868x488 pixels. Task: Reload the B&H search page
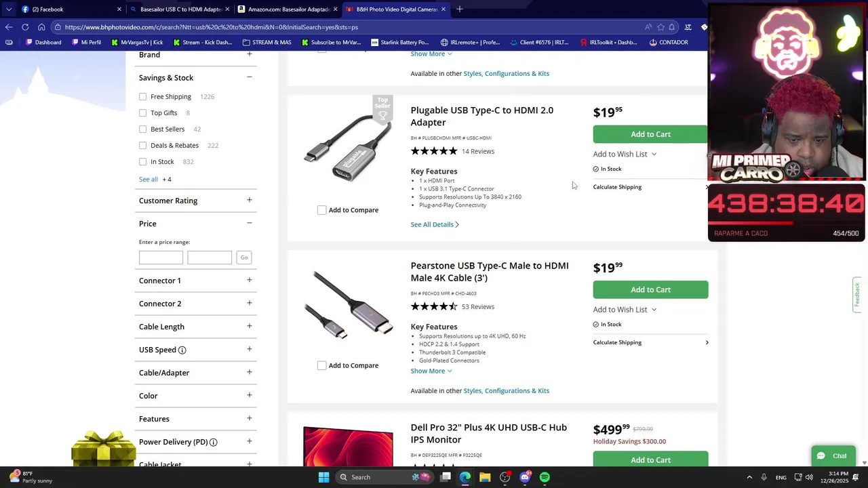click(x=25, y=27)
